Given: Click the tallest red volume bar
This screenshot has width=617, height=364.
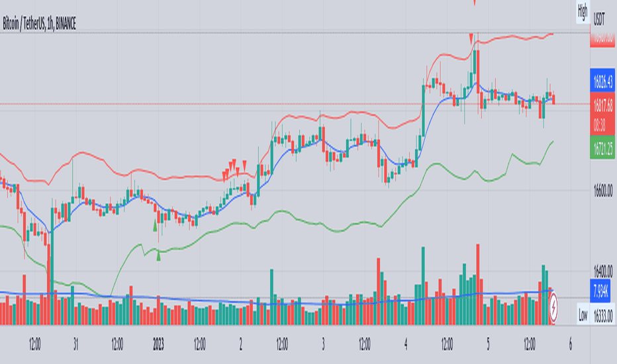Looking at the screenshot, I should [478, 284].
